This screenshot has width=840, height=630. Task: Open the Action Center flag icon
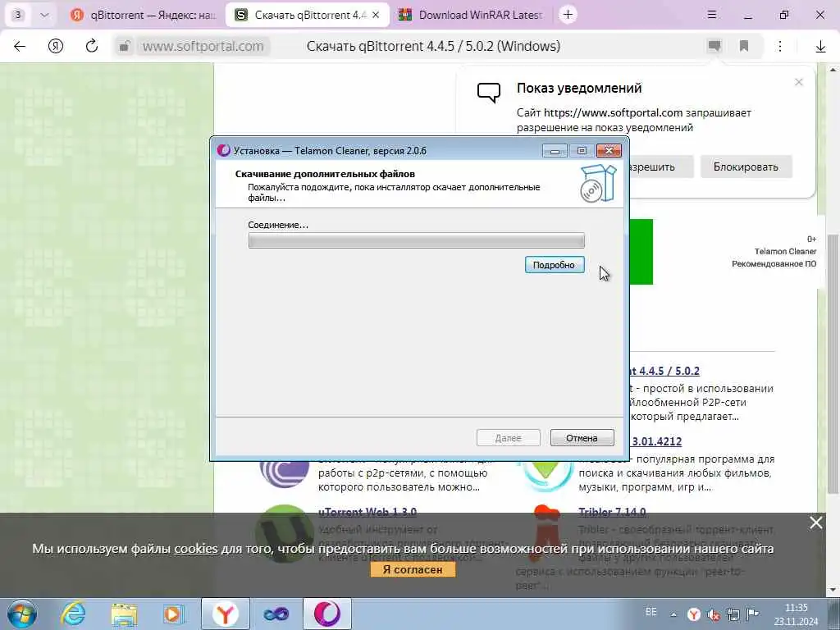[x=753, y=614]
